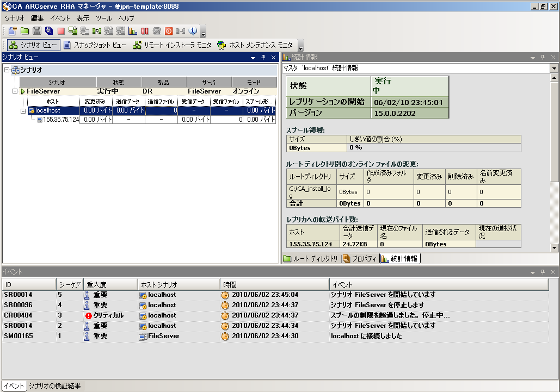This screenshot has width=560, height=392.
Task: Click the Save All toolbar icon
Action: (x=49, y=31)
